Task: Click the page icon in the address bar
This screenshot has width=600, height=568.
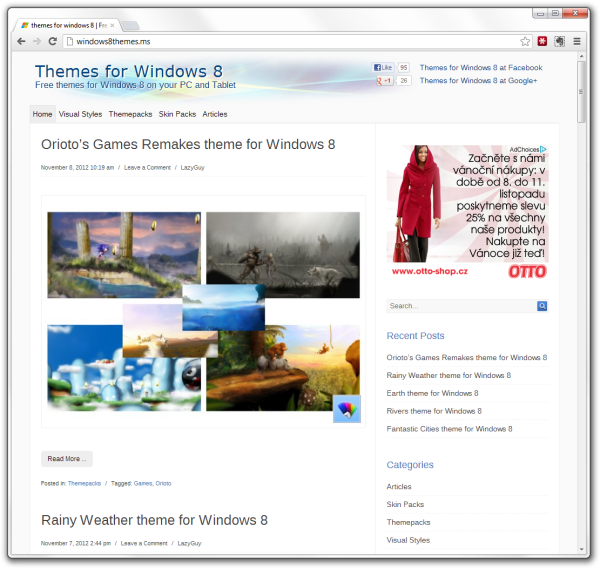Action: click(x=70, y=41)
